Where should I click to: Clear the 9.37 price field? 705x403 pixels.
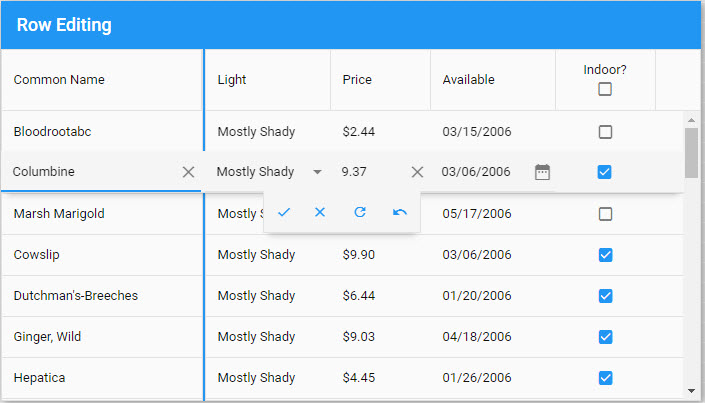[x=418, y=172]
